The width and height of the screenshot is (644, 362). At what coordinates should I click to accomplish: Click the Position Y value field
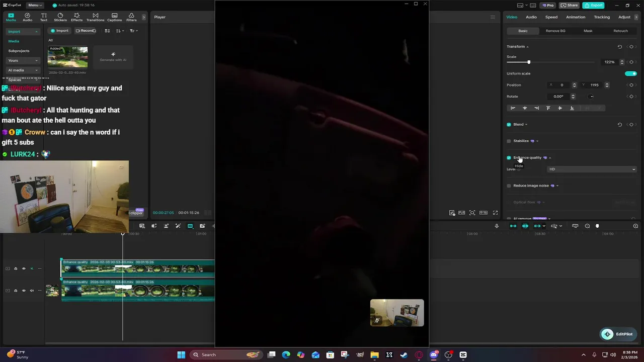tap(595, 85)
